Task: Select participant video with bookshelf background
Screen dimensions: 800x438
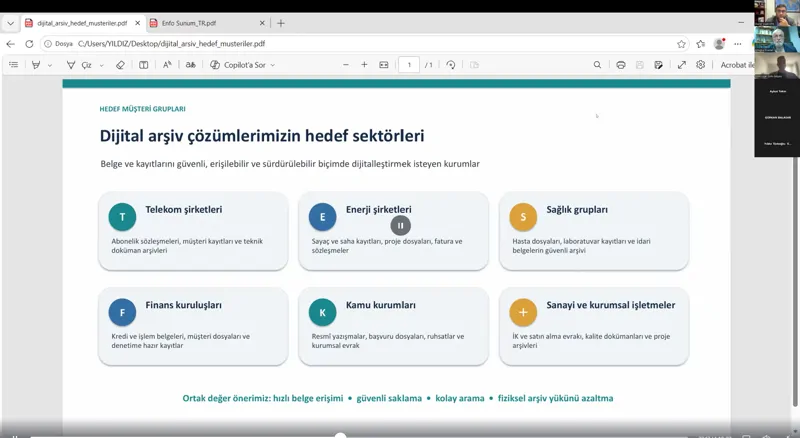Action: point(777,39)
